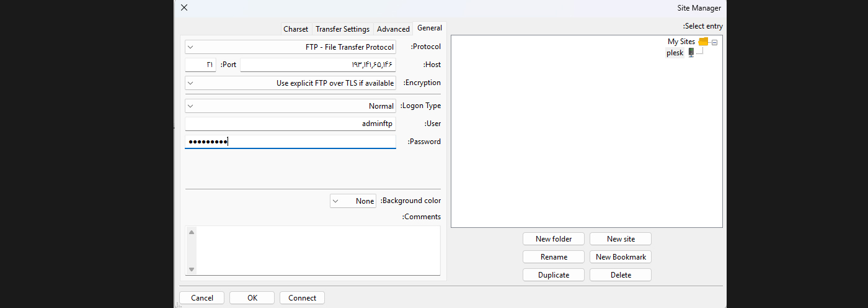Click into the Host input field

[317, 65]
